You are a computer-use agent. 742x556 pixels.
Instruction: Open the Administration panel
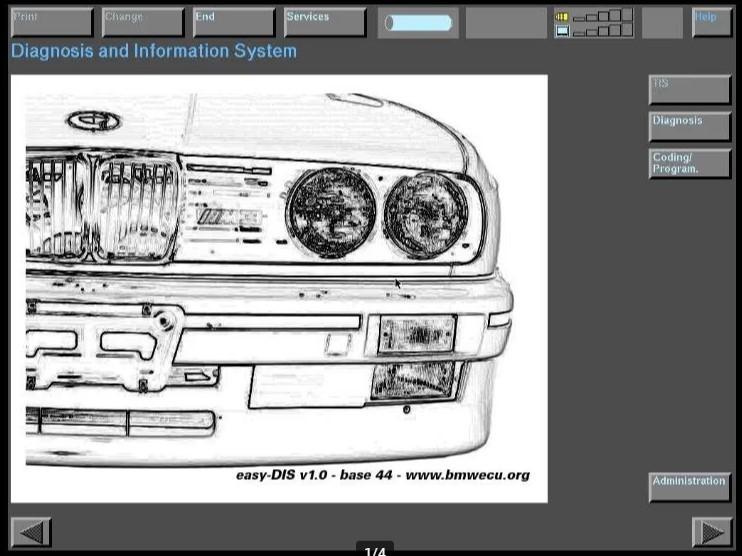pos(690,487)
